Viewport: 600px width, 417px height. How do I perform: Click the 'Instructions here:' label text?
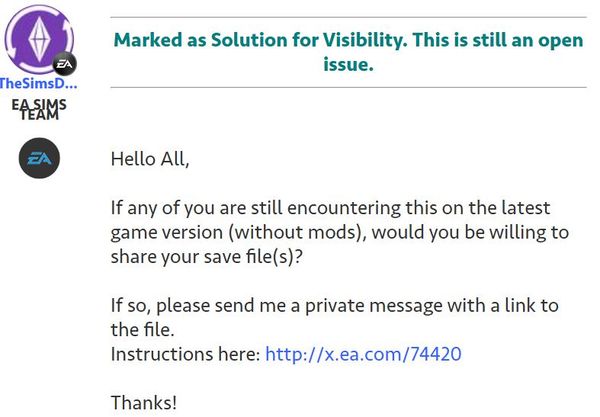[x=186, y=354]
